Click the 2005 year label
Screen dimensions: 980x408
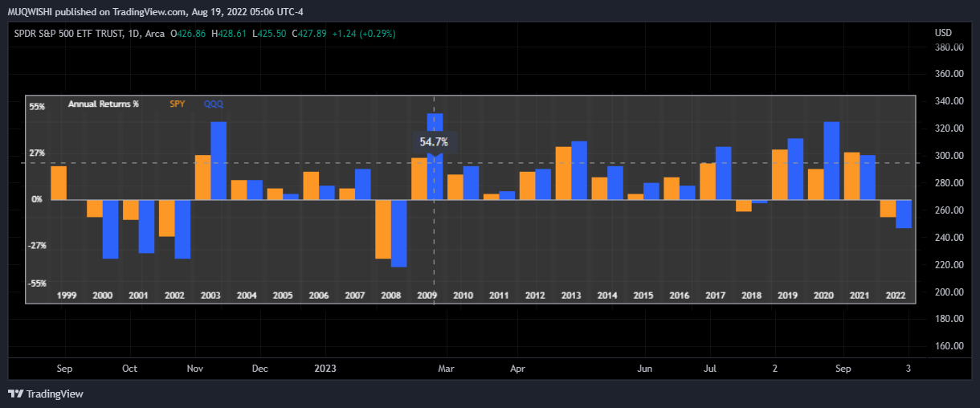[x=283, y=296]
